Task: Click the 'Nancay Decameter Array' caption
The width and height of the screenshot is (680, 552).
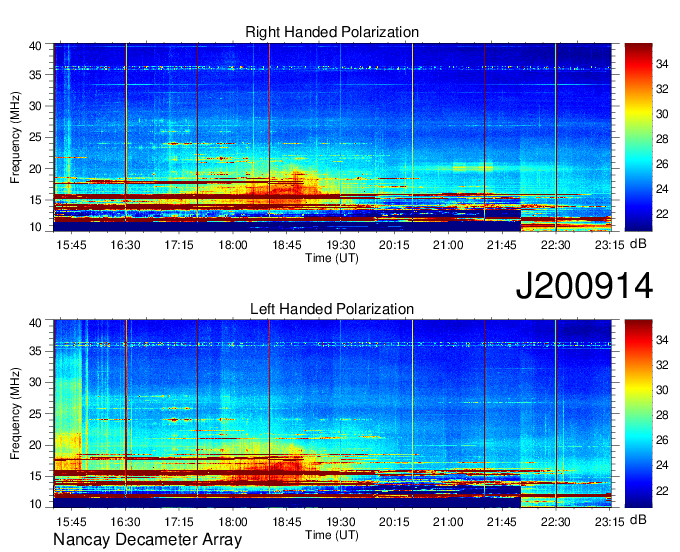Action: pos(147,540)
